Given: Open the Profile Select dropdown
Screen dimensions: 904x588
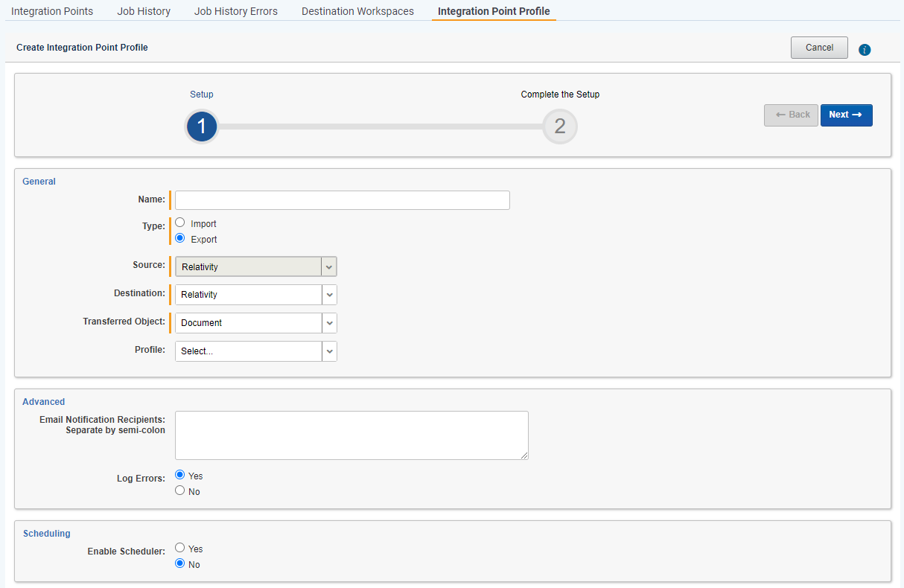Looking at the screenshot, I should [256, 351].
